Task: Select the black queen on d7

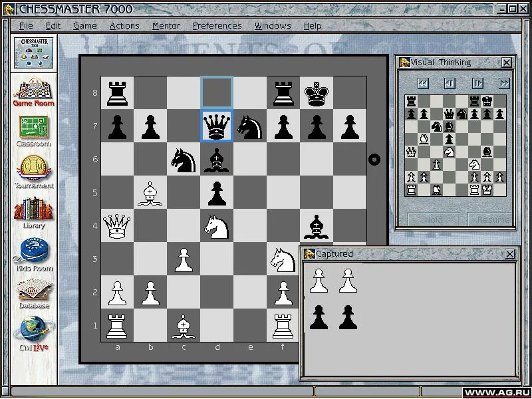Action: click(217, 126)
